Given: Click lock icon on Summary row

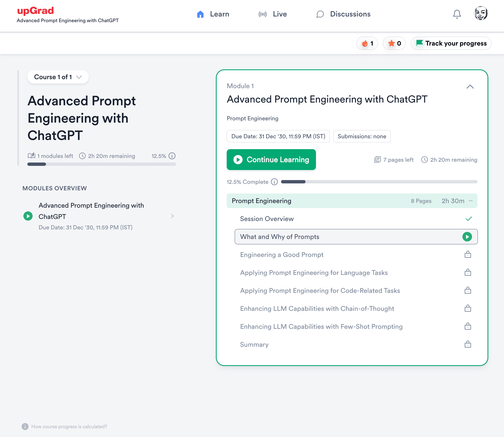Looking at the screenshot, I should [467, 344].
